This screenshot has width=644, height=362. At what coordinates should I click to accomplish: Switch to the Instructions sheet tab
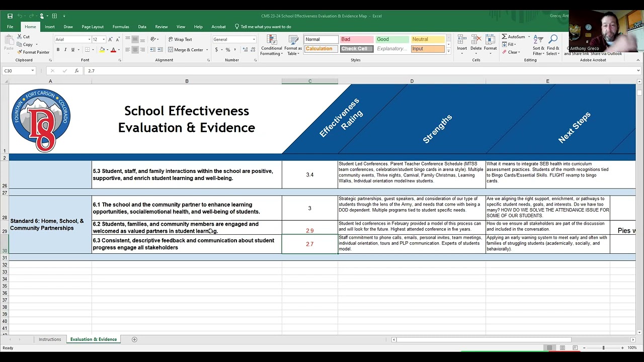[50, 339]
